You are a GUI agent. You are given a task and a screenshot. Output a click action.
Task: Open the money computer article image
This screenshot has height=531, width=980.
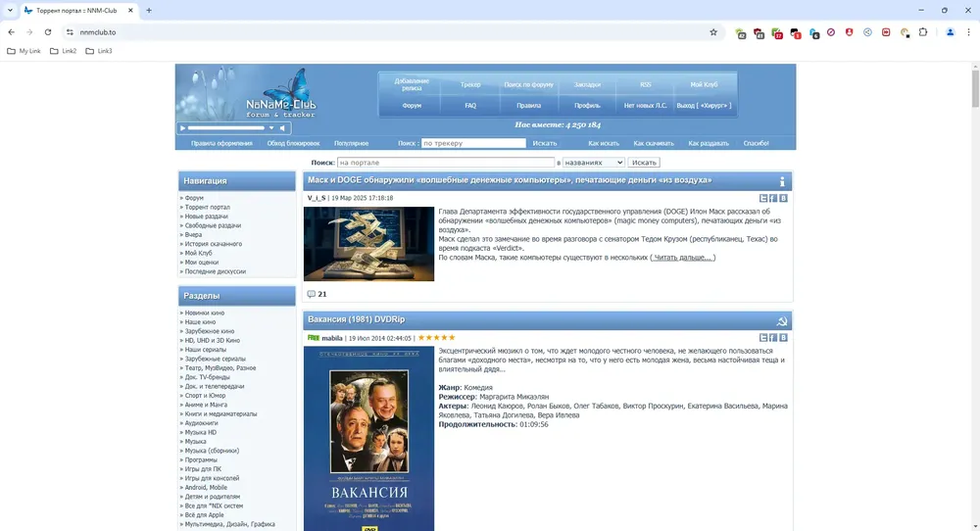point(368,244)
